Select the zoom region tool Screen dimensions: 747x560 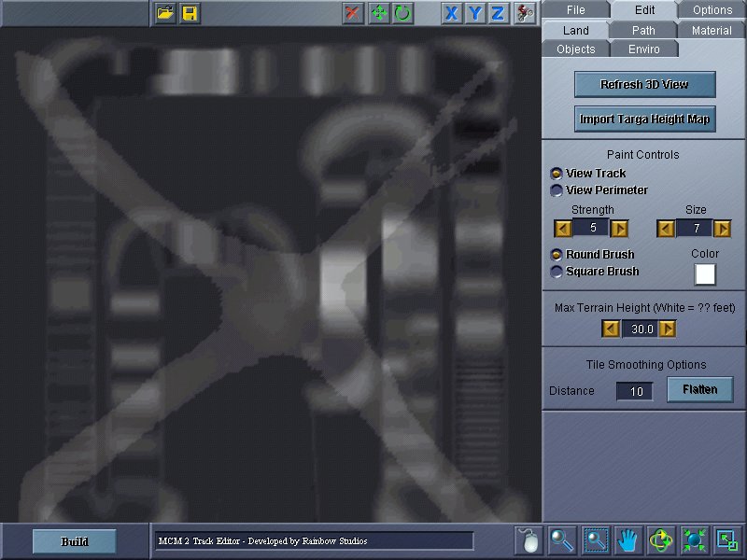coord(596,540)
